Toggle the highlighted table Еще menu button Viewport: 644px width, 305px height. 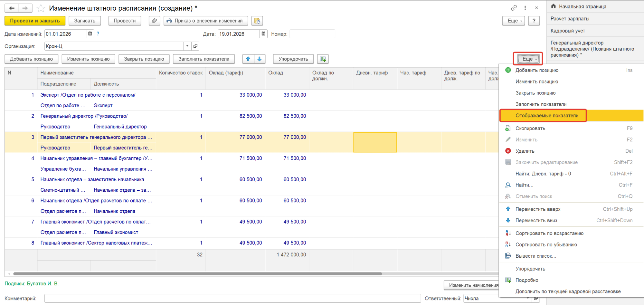528,59
